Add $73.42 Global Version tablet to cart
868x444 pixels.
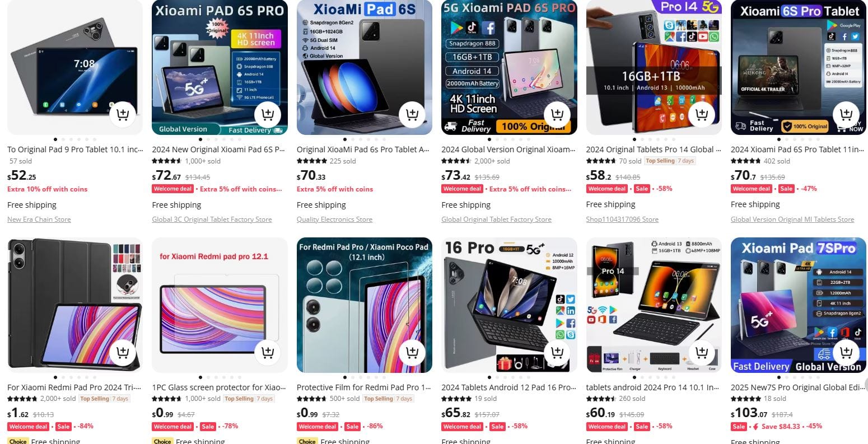point(557,115)
